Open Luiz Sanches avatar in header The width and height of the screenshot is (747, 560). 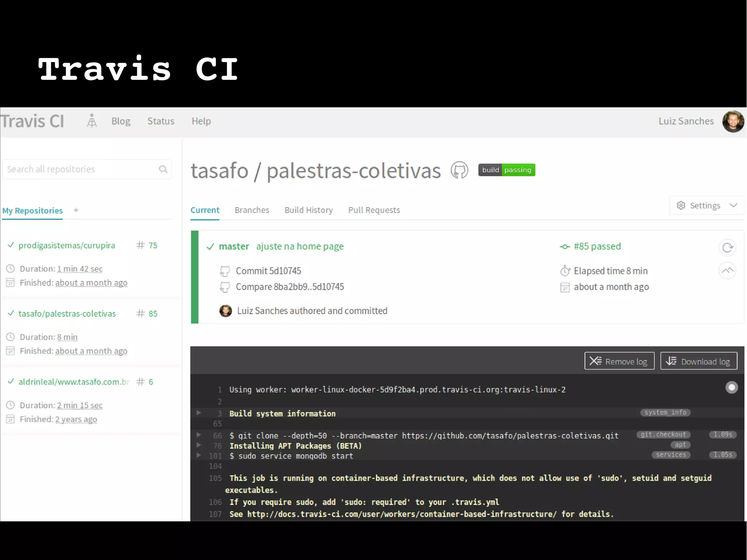733,121
